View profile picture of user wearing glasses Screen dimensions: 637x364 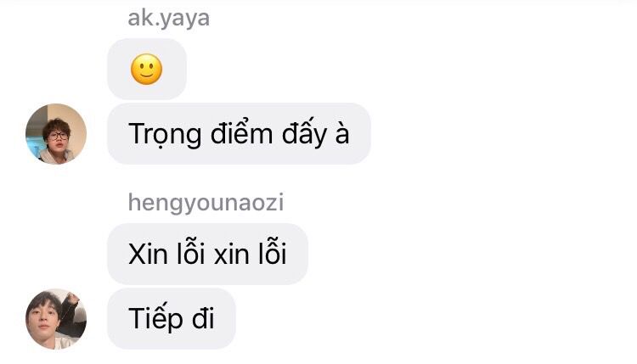point(56,134)
